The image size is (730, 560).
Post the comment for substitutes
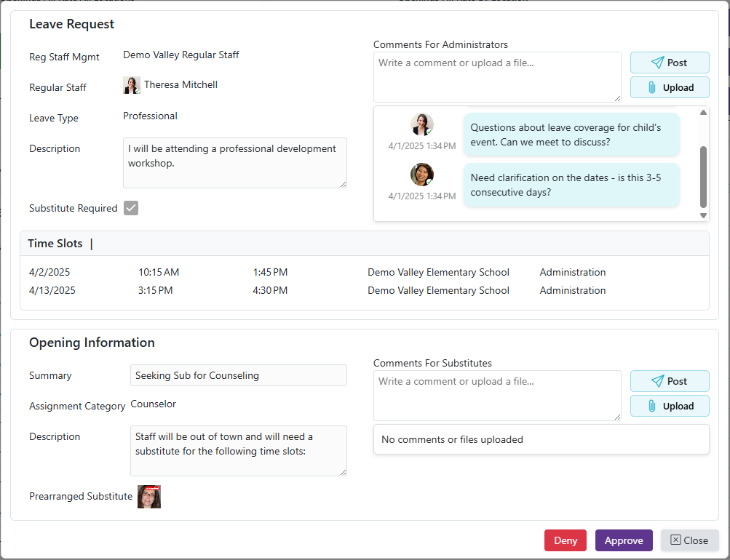point(669,381)
